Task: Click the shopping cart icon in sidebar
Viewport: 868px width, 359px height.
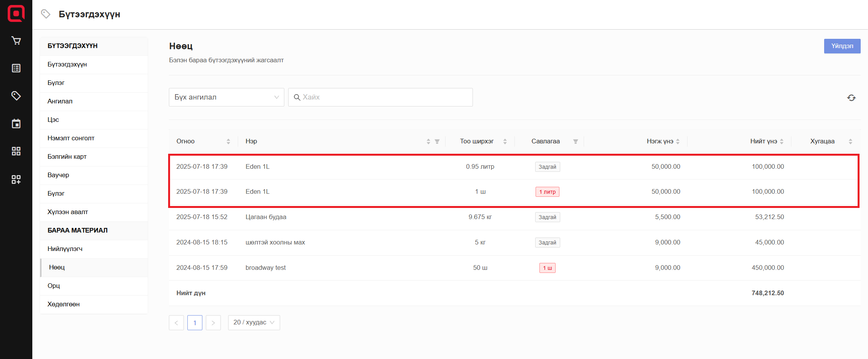Action: tap(16, 41)
